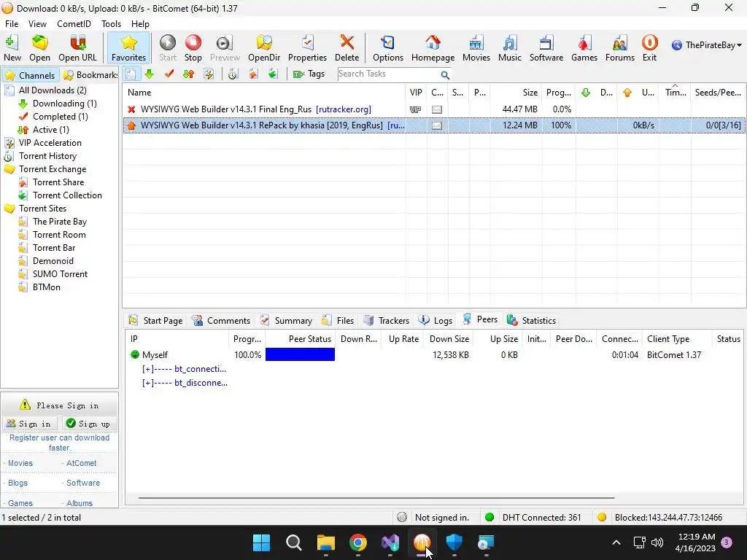
Task: Open the Tools menu
Action: (x=111, y=24)
